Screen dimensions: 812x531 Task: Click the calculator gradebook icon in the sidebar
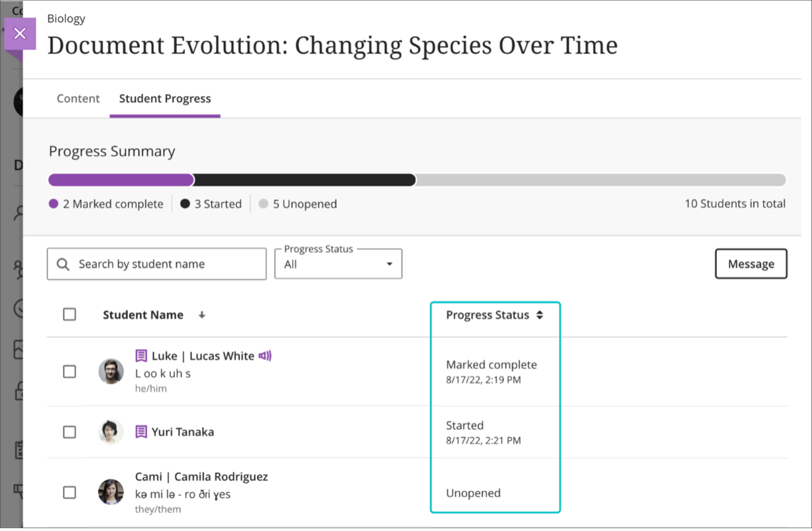tap(18, 449)
